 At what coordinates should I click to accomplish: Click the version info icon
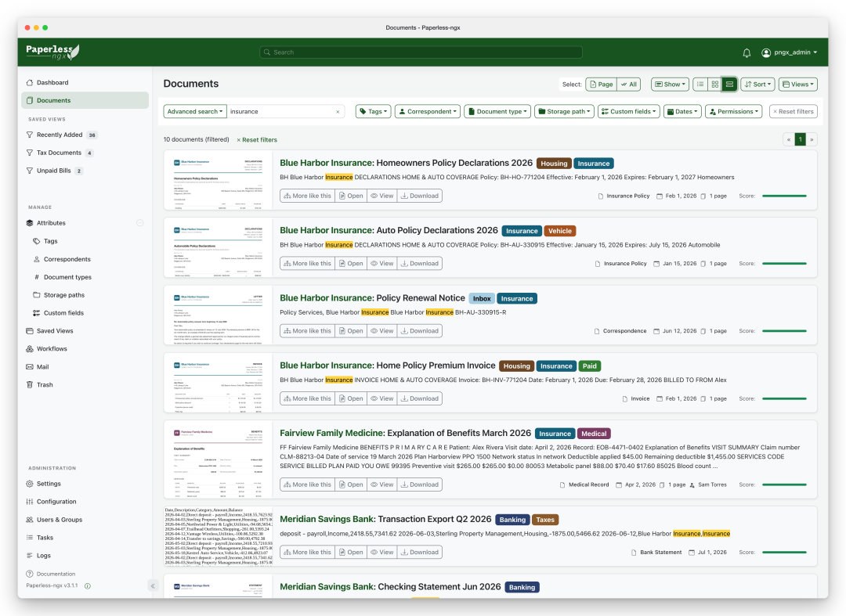point(88,585)
